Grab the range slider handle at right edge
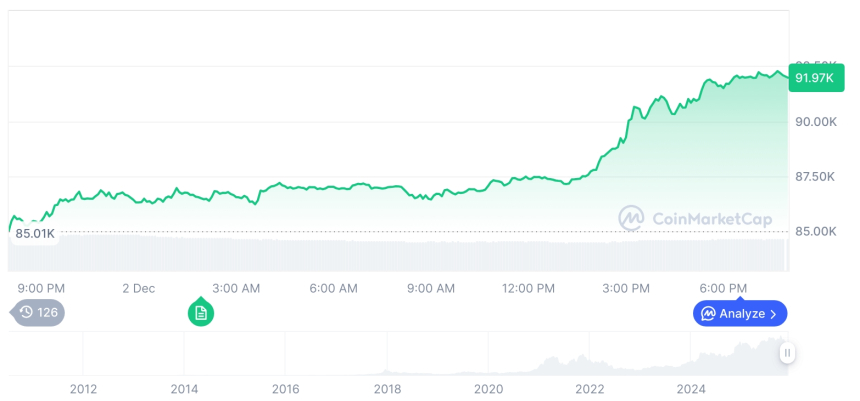The width and height of the screenshot is (860, 401). click(788, 353)
